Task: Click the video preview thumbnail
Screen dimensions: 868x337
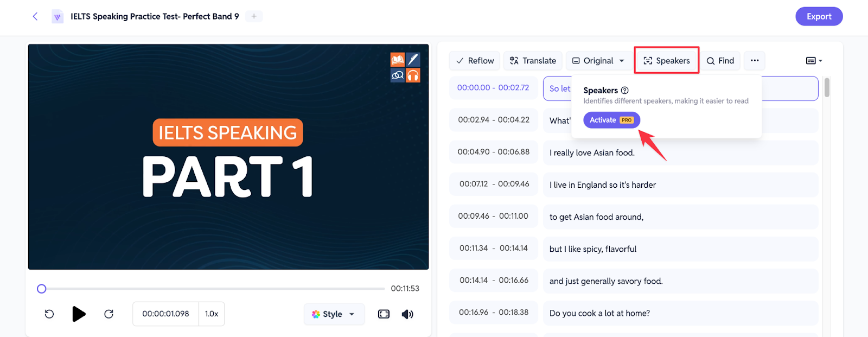Action: coord(228,157)
